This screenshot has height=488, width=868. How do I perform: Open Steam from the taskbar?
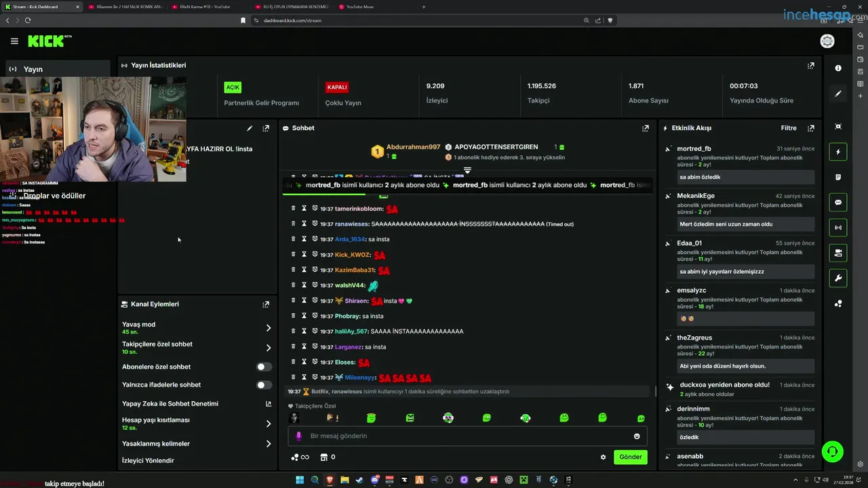click(359, 480)
